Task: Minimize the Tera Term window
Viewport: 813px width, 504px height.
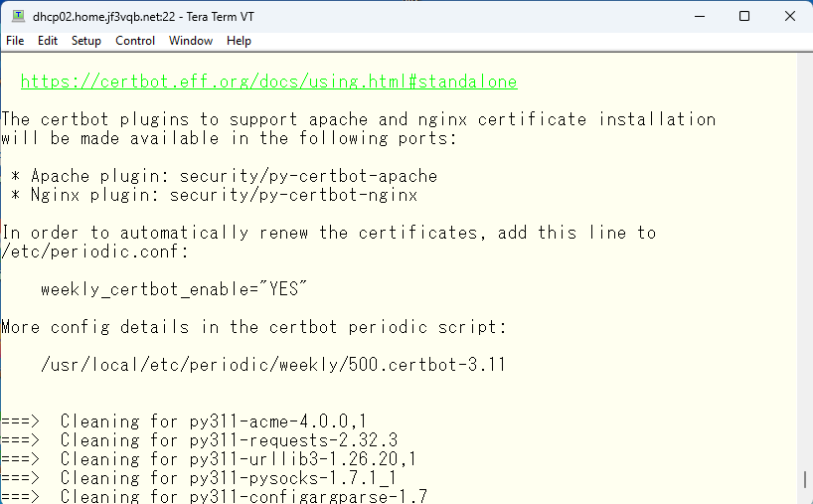Action: 700,16
